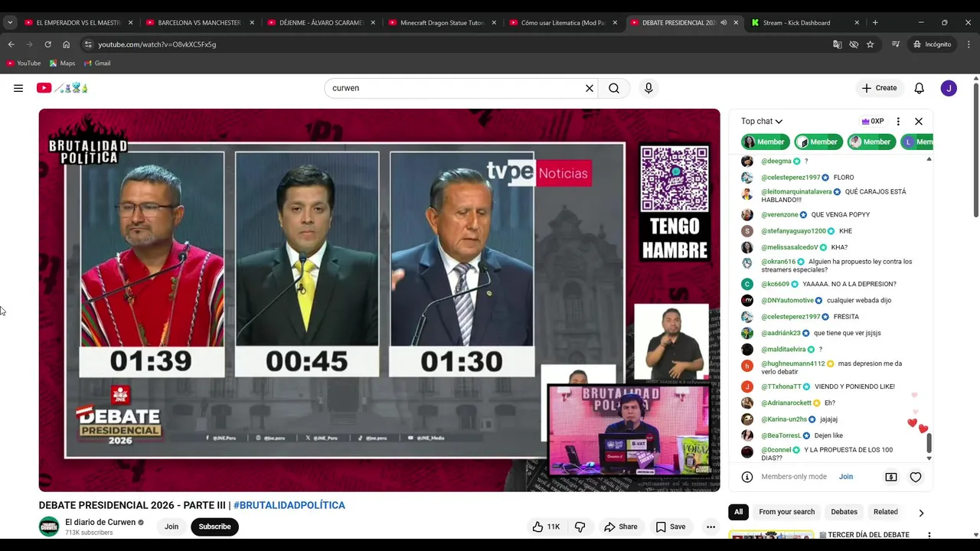This screenshot has width=980, height=551.
Task: Open the third-party cookies blocked eye icon
Action: [x=854, y=44]
